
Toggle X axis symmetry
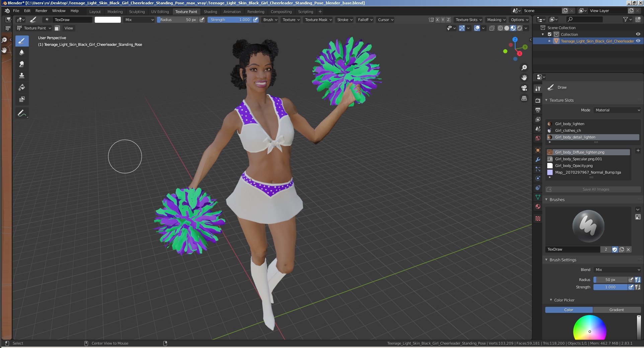(x=437, y=20)
